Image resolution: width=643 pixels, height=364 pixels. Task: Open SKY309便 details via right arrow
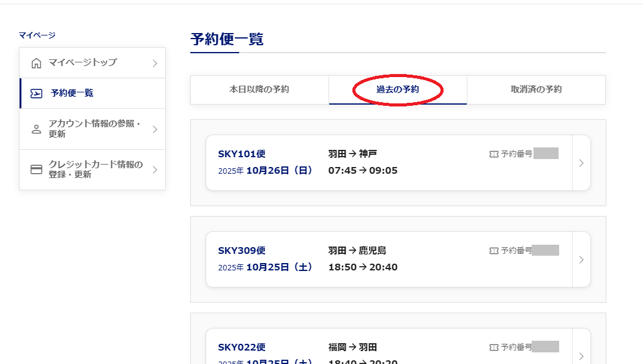click(x=581, y=259)
